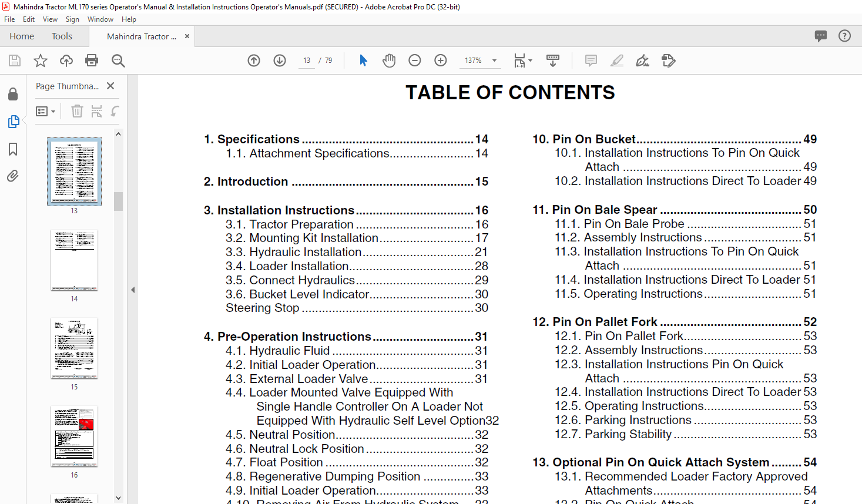862x504 pixels.
Task: Zoom out with the minus circle
Action: pyautogui.click(x=415, y=61)
